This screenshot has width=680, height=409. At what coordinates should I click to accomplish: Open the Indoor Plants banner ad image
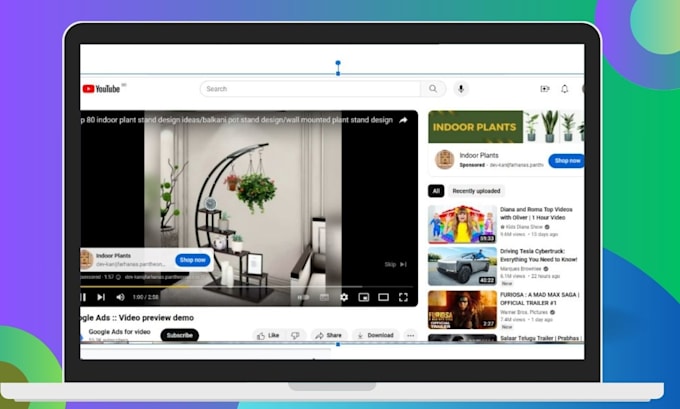[x=506, y=127]
